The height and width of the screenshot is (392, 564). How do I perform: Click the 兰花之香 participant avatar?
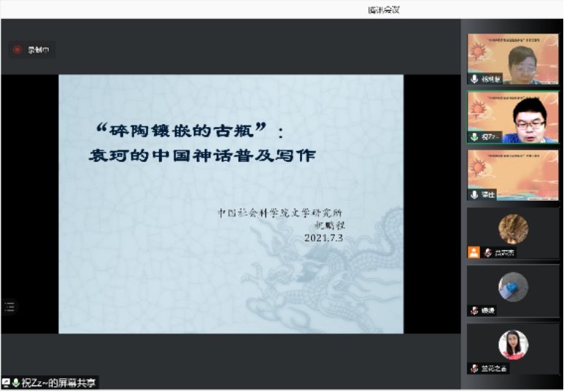(513, 345)
